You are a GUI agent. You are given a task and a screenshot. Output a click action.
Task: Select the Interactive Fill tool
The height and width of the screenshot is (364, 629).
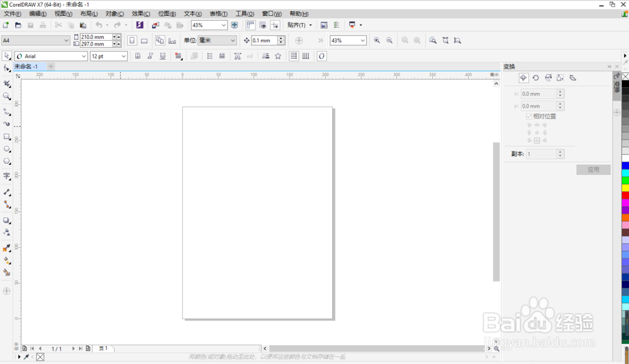[x=7, y=260]
